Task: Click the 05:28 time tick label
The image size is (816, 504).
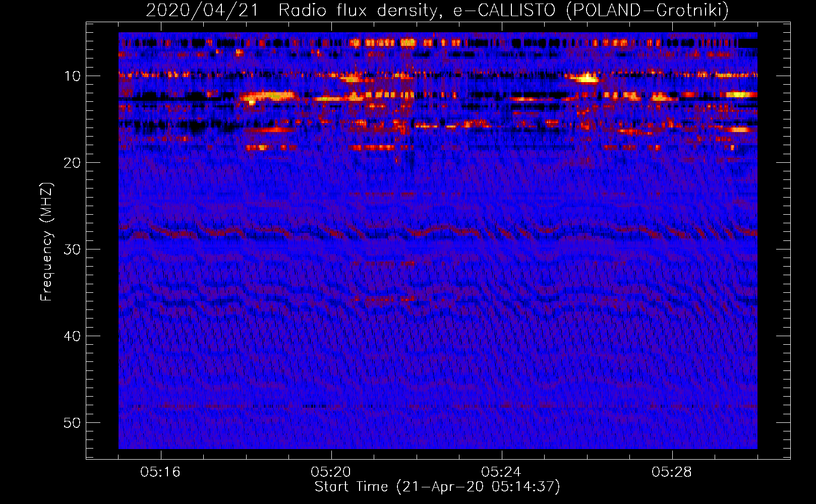Action: pos(672,472)
